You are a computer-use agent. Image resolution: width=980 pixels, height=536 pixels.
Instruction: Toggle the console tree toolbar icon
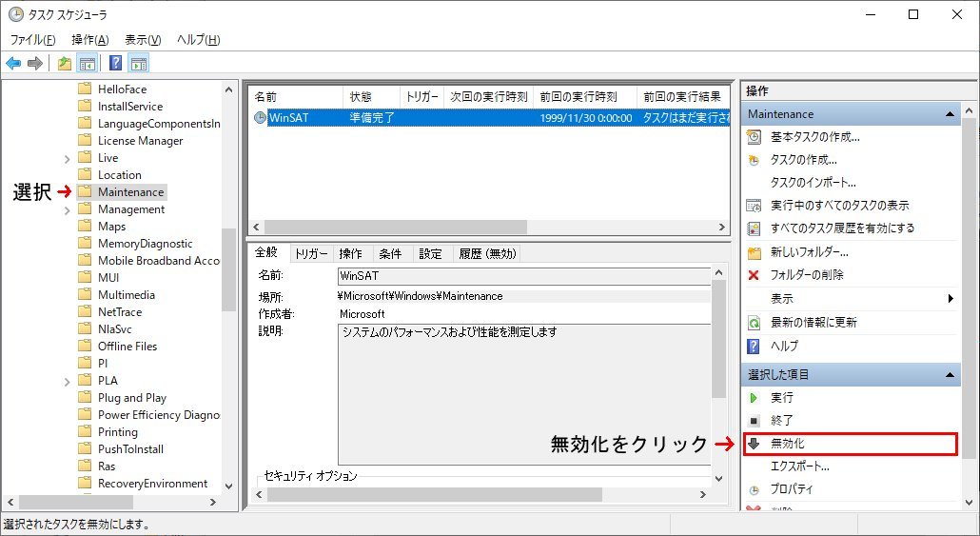click(87, 64)
